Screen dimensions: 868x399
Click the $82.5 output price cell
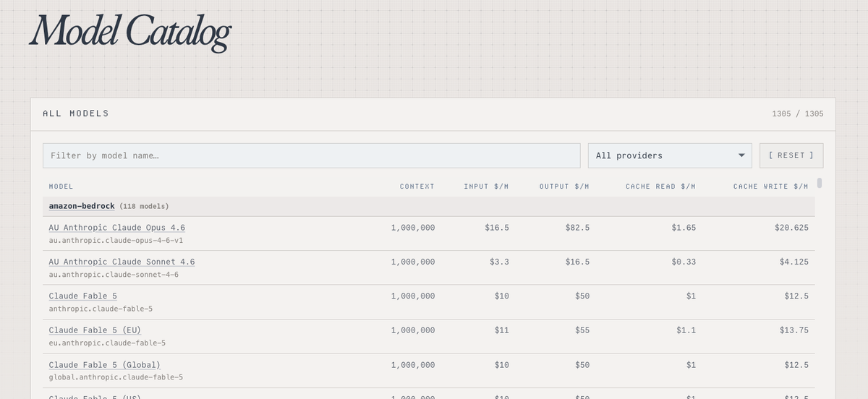pyautogui.click(x=577, y=228)
